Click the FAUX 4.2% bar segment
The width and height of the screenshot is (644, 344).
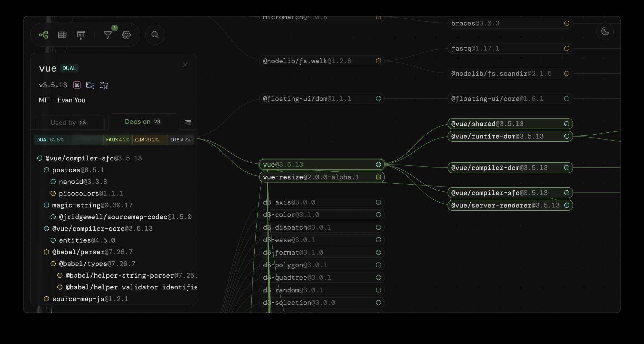point(118,140)
